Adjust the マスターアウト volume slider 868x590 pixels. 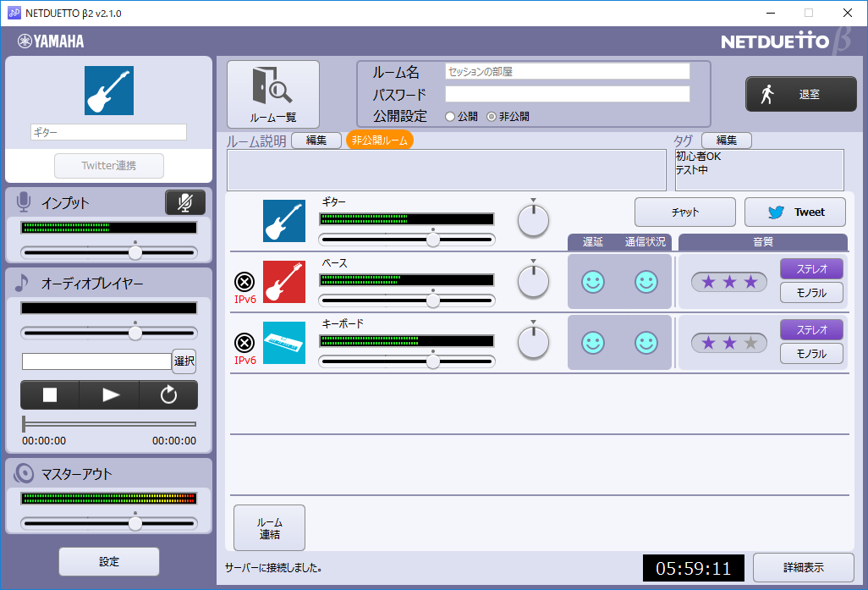pyautogui.click(x=109, y=523)
